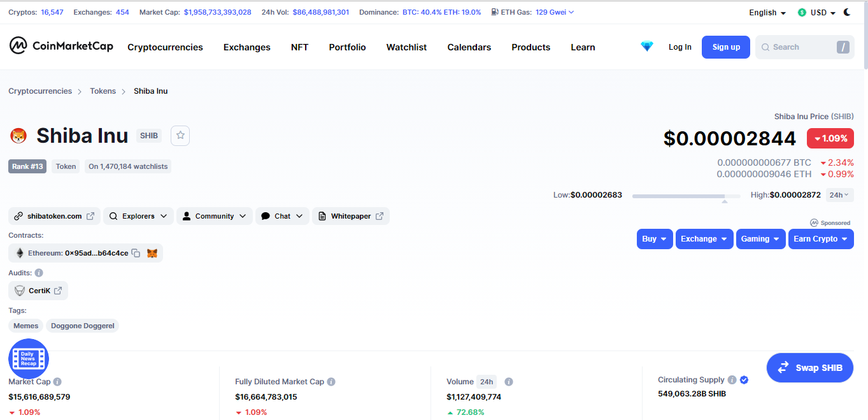Viewport: 868px width, 420px height.
Task: Add token to MetaMask fox icon
Action: (152, 253)
